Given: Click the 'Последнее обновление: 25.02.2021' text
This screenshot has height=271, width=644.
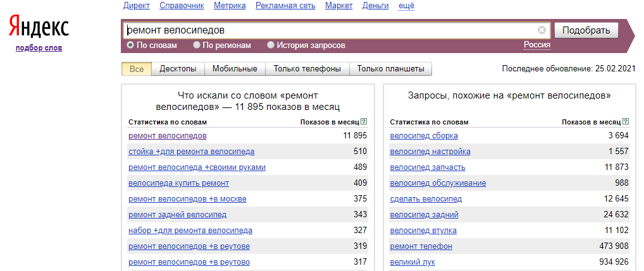Looking at the screenshot, I should [x=569, y=68].
